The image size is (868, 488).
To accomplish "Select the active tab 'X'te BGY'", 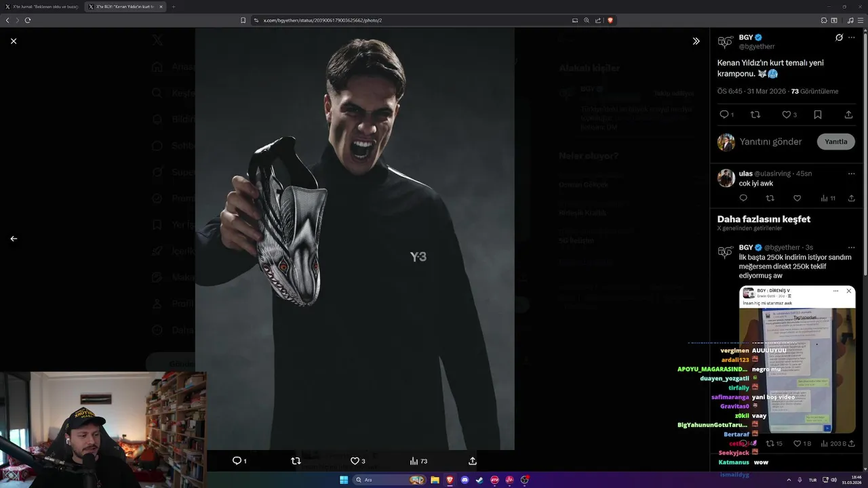I will click(x=126, y=7).
